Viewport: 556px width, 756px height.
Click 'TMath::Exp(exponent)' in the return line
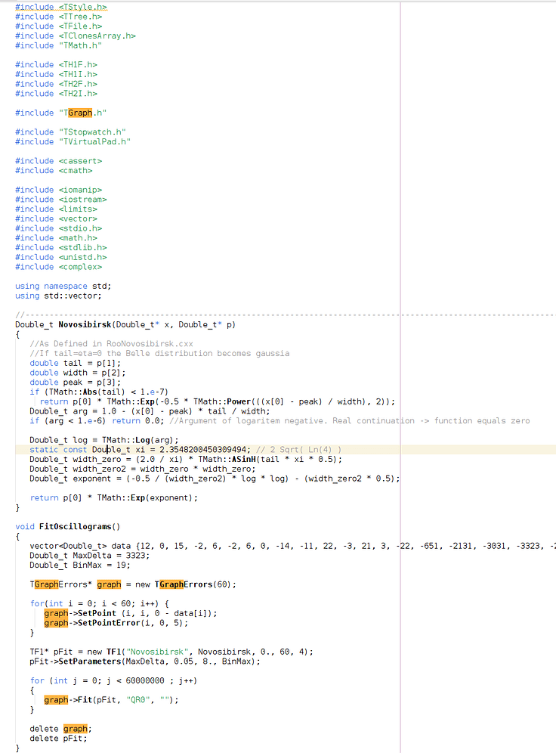click(145, 497)
